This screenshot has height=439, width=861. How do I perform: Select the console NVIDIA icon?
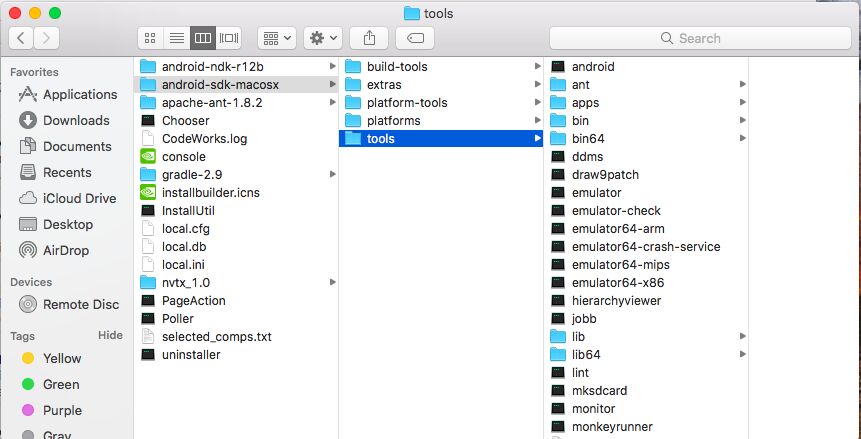pos(148,157)
